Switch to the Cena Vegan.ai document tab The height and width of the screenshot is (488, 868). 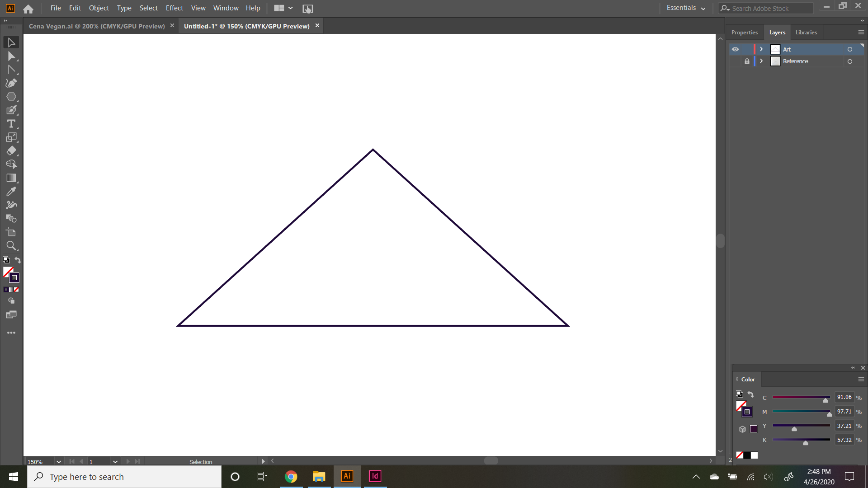coord(97,26)
